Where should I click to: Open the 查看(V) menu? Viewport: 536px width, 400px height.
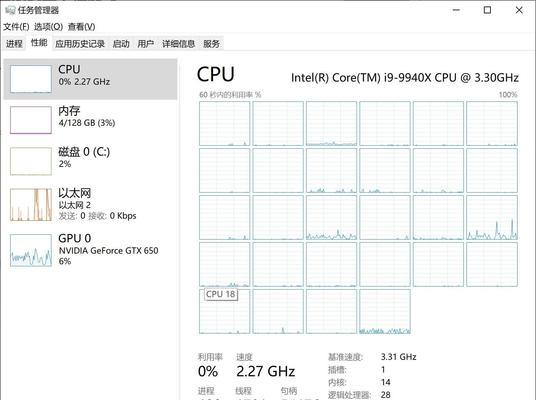tap(81, 27)
